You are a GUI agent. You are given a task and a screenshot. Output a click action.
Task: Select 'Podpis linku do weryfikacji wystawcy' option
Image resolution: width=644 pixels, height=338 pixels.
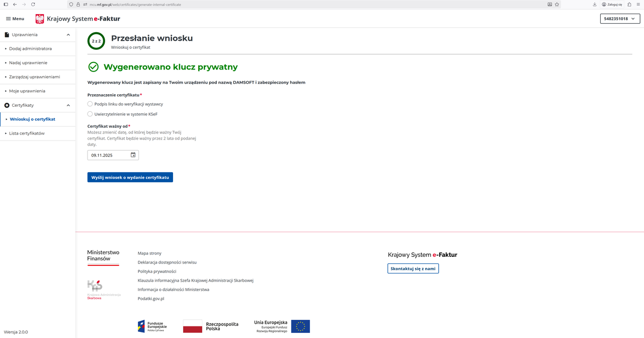[x=90, y=104]
